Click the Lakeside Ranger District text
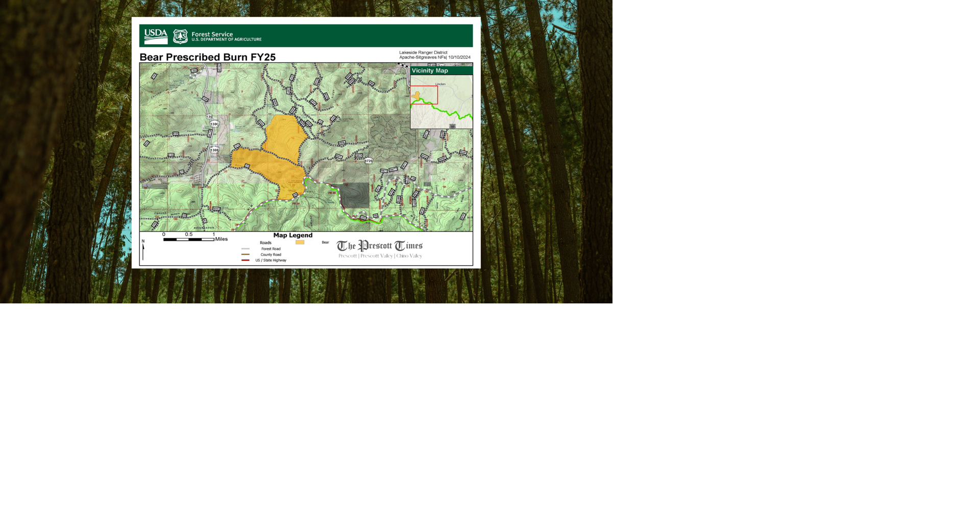The width and height of the screenshot is (980, 514). [x=422, y=52]
